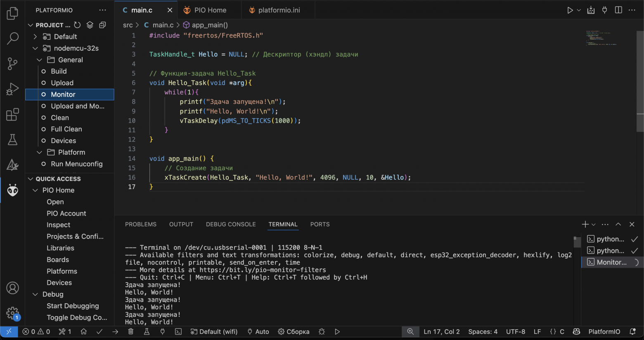
Task: Collapse the nodemcu-32s project folder
Action: (x=35, y=48)
